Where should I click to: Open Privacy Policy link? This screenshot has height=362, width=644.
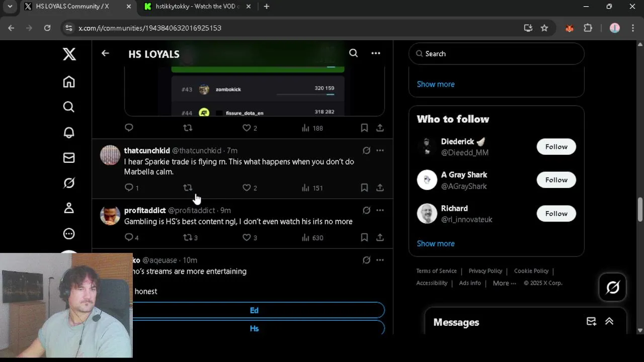(x=486, y=270)
